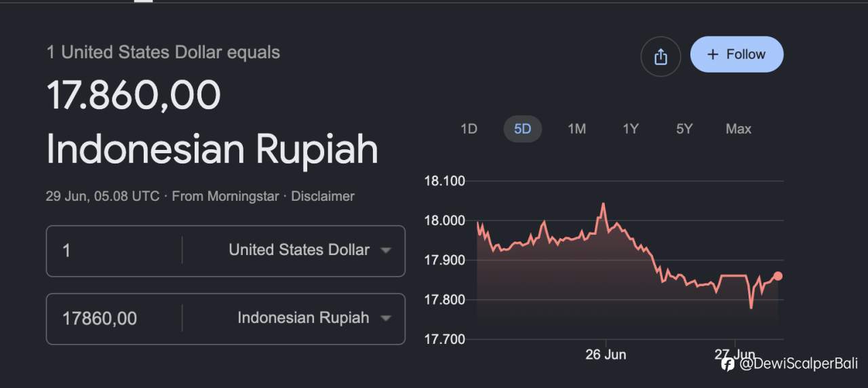Image resolution: width=868 pixels, height=388 pixels.
Task: Click the 17860,00 rupiah input field
Action: point(114,318)
